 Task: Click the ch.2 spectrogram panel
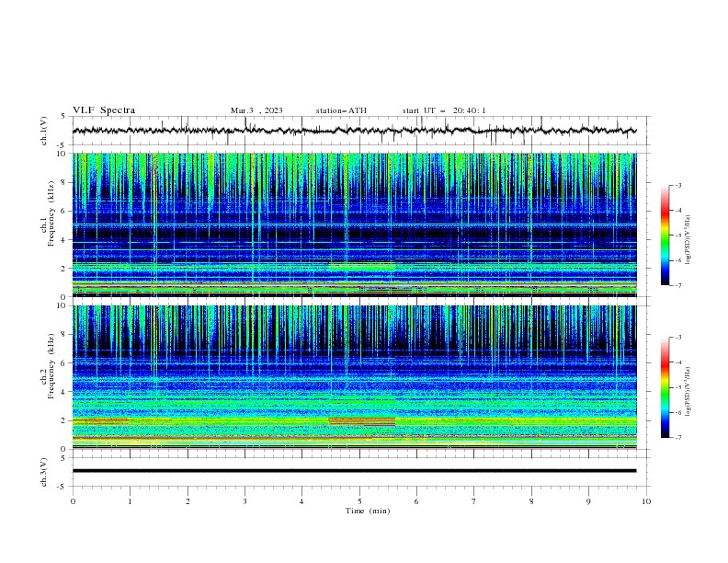coord(354,377)
